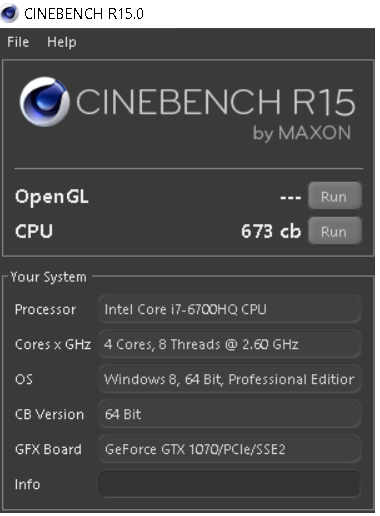Click the GFX Board GeForce GTX field
This screenshot has width=380, height=516.
[229, 449]
